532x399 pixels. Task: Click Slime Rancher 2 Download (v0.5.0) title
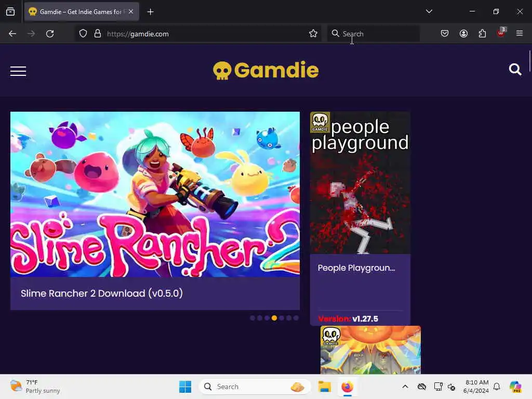(102, 293)
